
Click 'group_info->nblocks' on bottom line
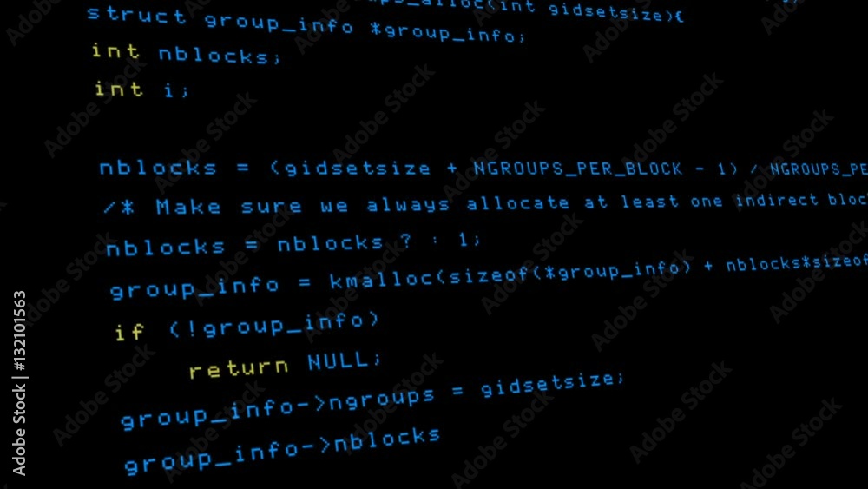pyautogui.click(x=282, y=452)
